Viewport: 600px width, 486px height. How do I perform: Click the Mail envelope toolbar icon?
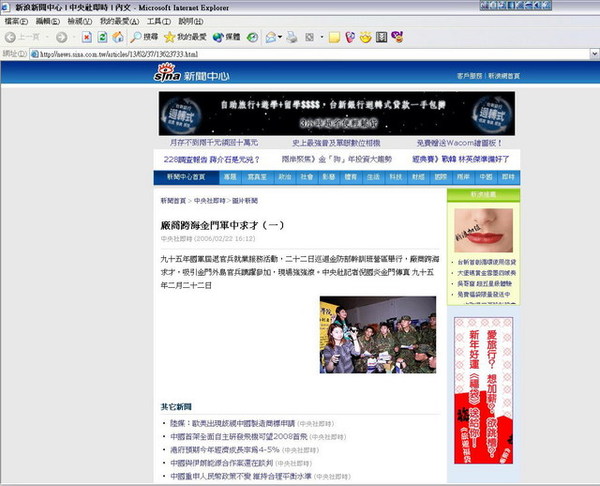coord(271,37)
